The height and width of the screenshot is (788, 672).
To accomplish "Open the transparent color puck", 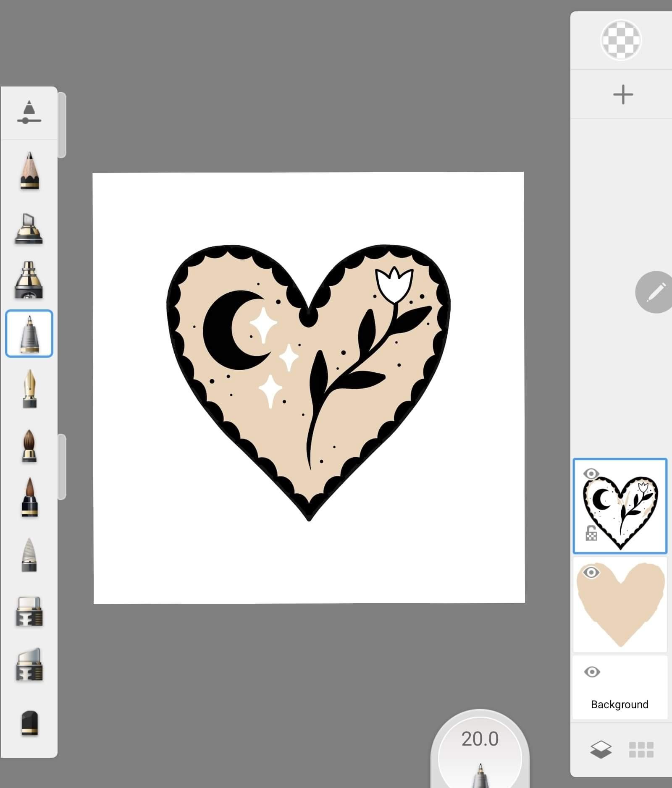I will [621, 40].
